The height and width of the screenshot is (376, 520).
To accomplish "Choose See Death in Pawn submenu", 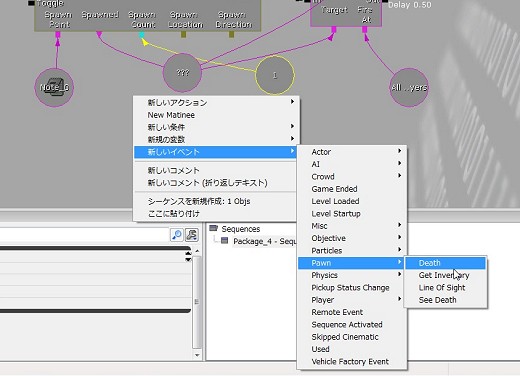I will 445,300.
